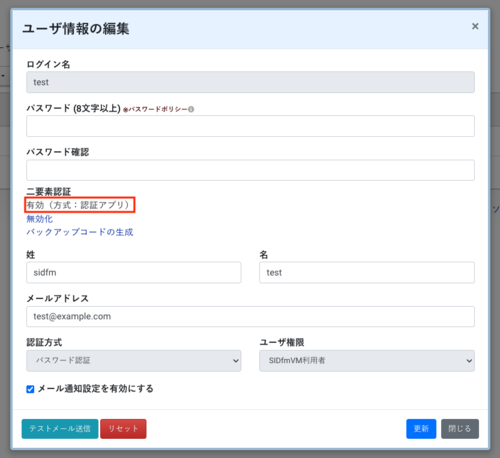500x458 pixels.
Task: Focus the password input field
Action: (250, 126)
